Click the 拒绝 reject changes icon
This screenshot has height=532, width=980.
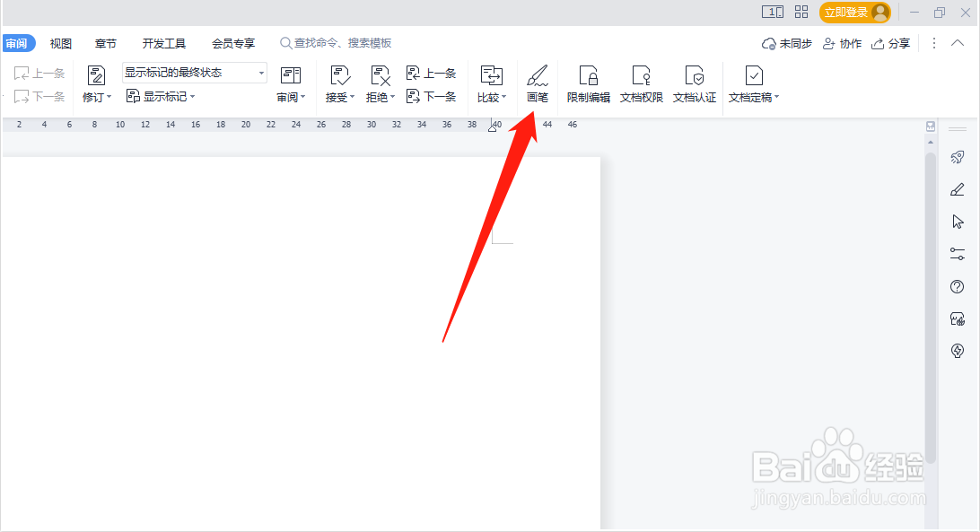(380, 75)
